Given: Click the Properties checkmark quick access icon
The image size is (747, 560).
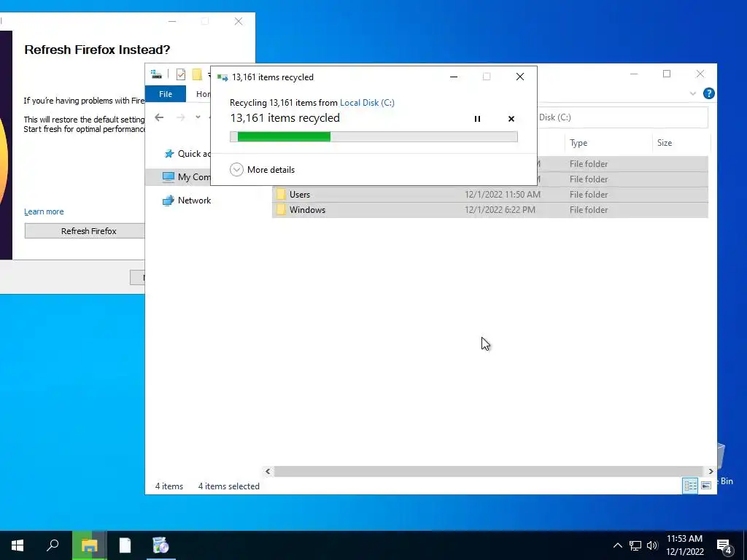Looking at the screenshot, I should (x=181, y=74).
